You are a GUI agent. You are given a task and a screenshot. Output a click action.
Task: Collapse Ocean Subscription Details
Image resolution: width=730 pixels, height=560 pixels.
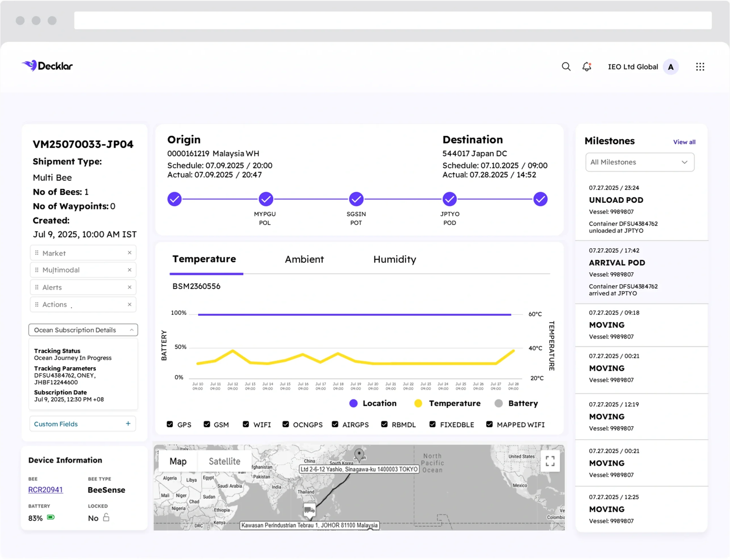83,330
